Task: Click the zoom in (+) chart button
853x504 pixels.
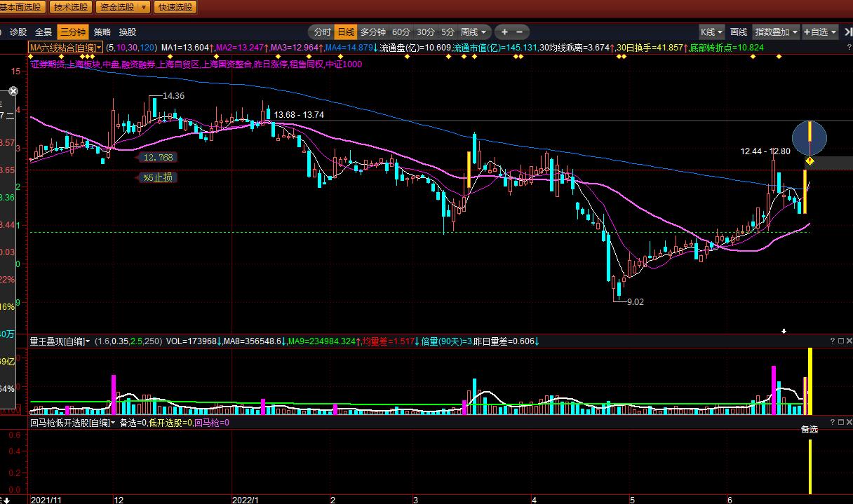Action: (x=504, y=32)
